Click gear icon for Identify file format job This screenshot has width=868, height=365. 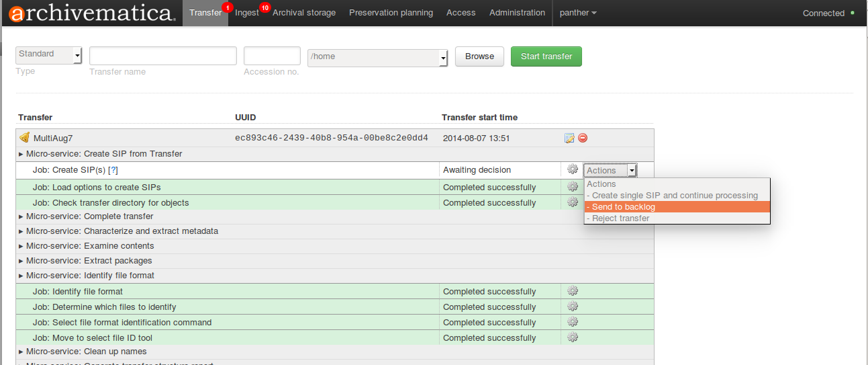click(x=573, y=291)
